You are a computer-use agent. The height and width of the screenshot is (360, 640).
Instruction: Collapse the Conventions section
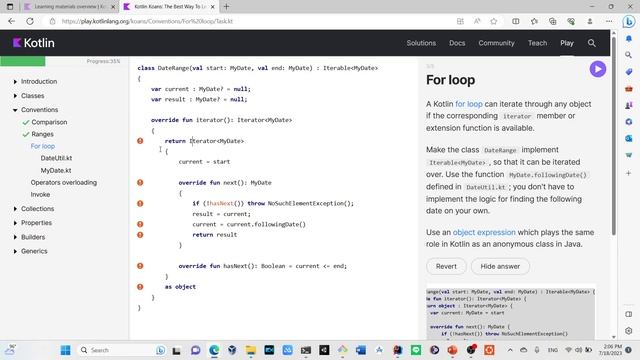[15, 110]
